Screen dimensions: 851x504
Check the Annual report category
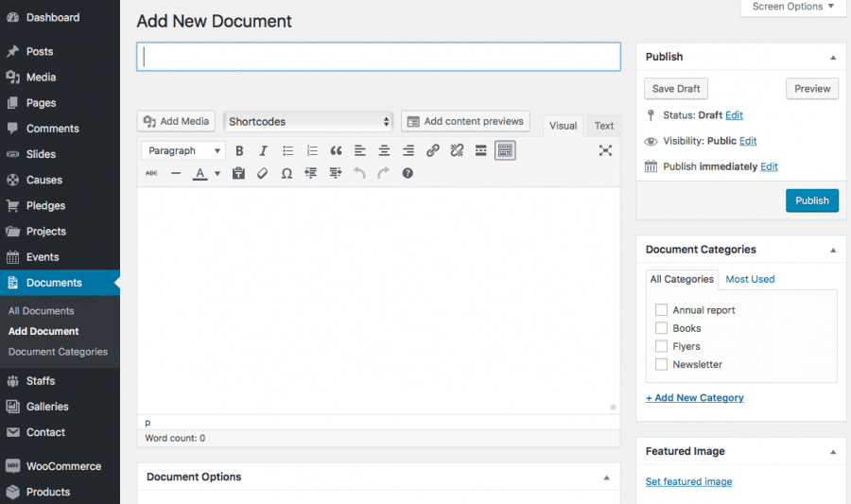pyautogui.click(x=661, y=310)
